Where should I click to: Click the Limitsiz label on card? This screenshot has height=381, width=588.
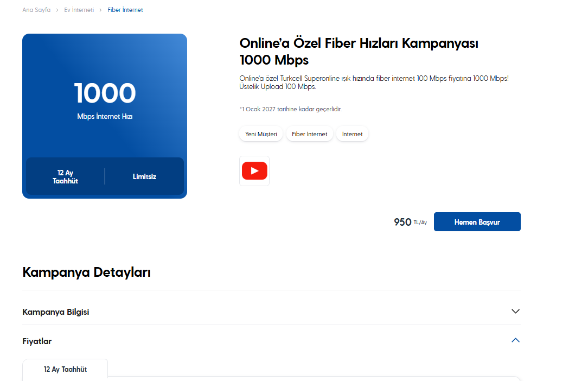144,177
